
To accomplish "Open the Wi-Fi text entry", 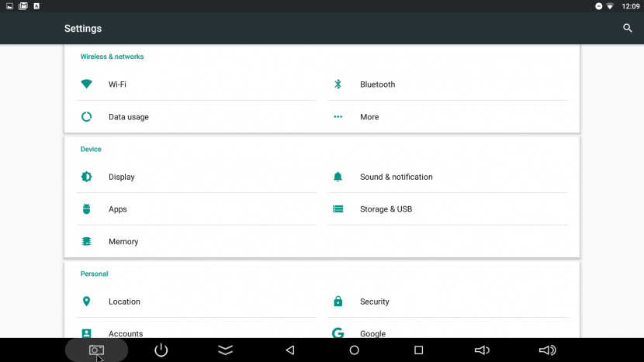I will coord(117,84).
